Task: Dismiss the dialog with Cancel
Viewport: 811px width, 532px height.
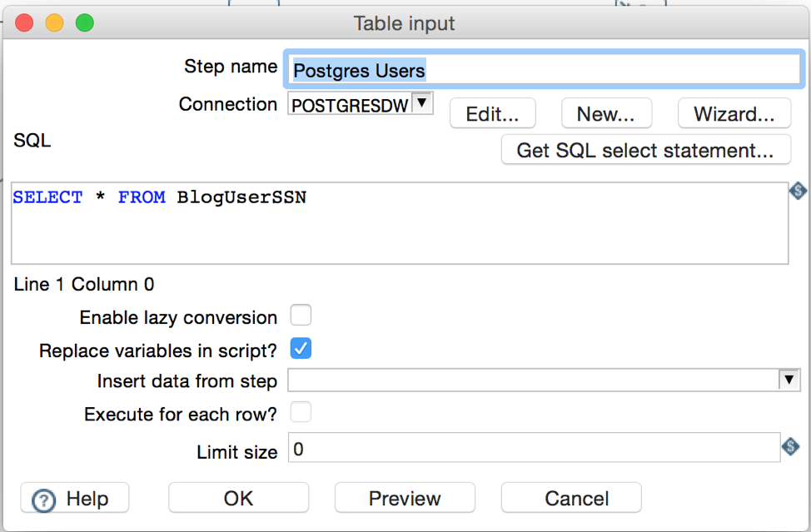Action: pos(571,498)
